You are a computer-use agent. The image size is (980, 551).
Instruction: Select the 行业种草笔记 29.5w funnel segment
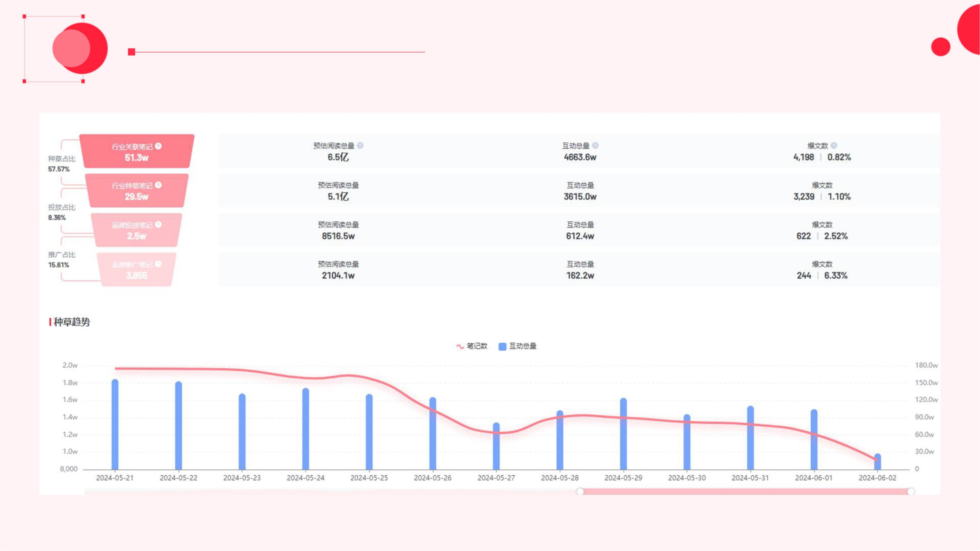pos(137,191)
